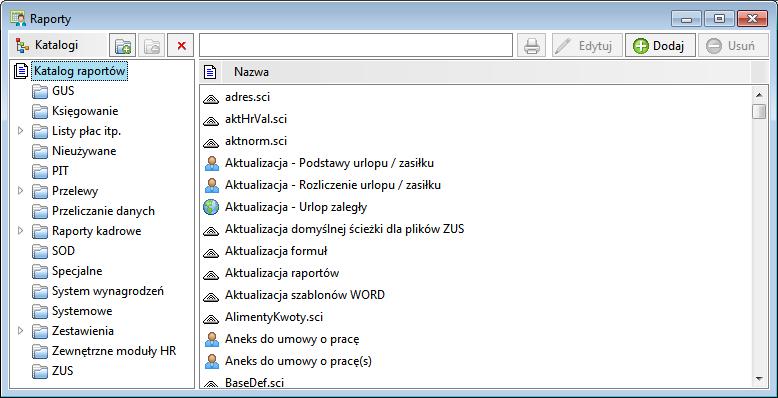Click the script icon beside Aktualizacja formuł
Viewport: 778px width, 398px height.
(211, 252)
